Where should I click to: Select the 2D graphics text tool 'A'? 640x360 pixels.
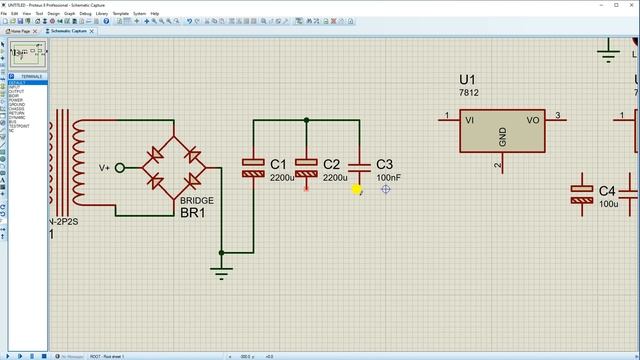2,180
